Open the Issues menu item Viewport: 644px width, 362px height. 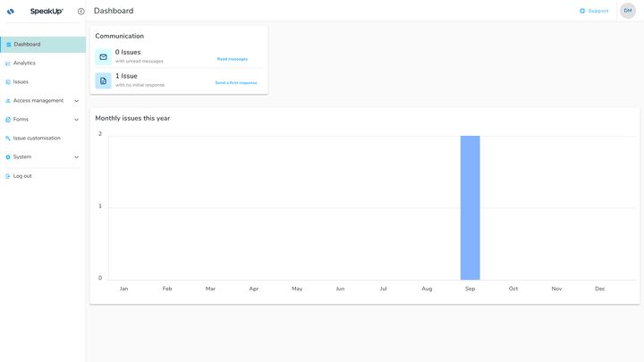(21, 82)
